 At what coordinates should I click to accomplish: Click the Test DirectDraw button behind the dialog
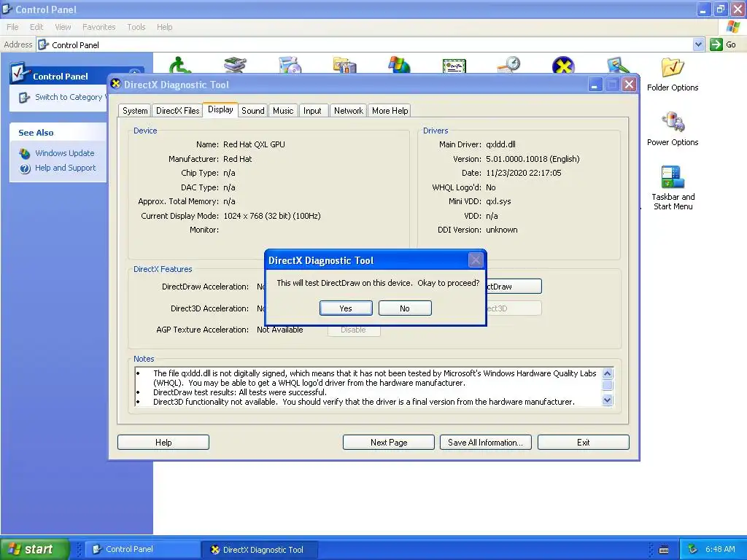click(x=514, y=287)
